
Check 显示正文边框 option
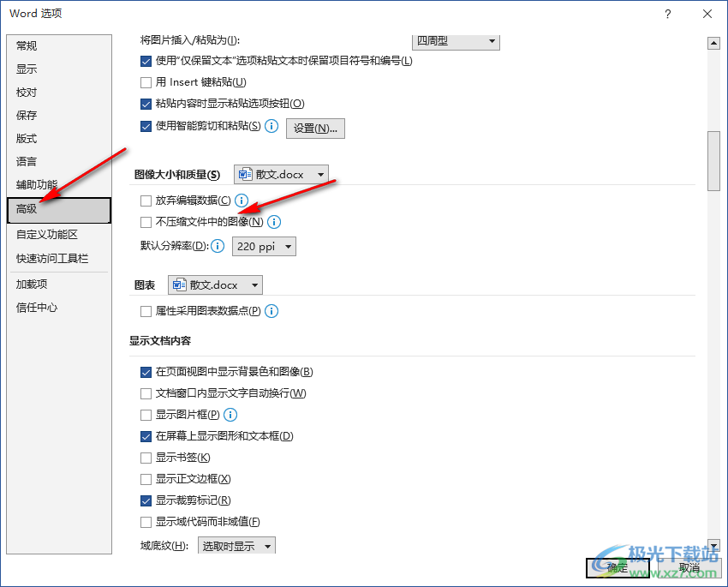tap(146, 479)
